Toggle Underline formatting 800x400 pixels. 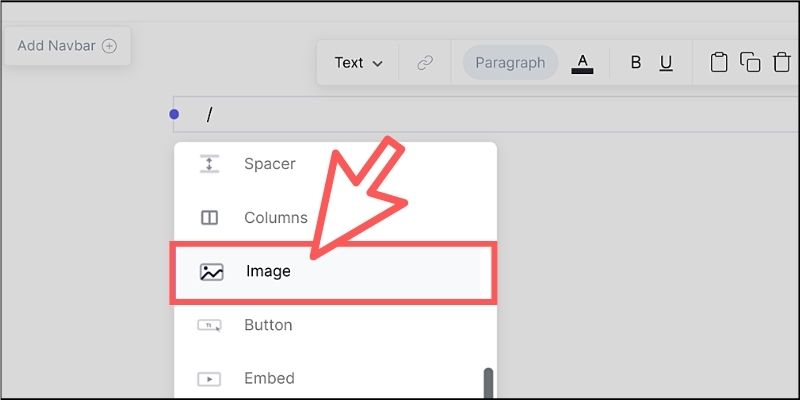(x=666, y=63)
